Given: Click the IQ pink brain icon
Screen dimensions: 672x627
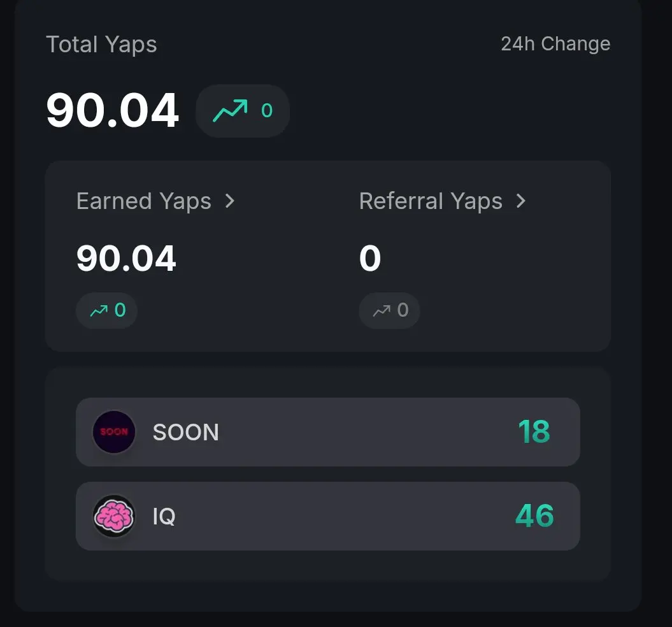Looking at the screenshot, I should tap(114, 516).
